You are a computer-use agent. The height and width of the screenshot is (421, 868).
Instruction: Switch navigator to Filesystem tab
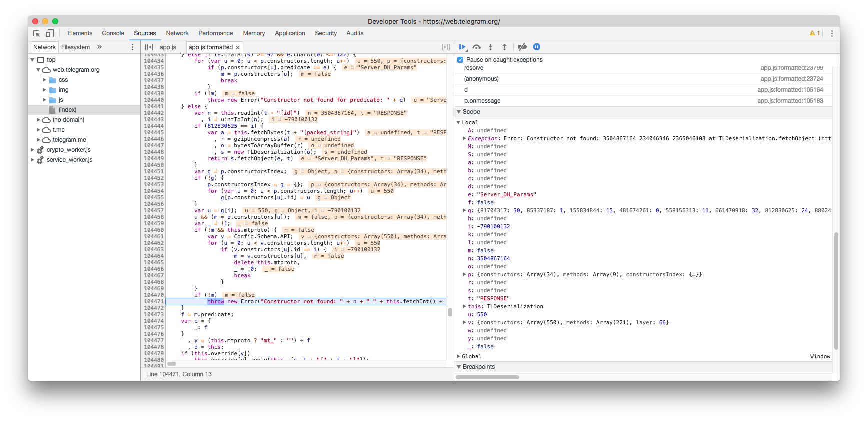point(76,47)
